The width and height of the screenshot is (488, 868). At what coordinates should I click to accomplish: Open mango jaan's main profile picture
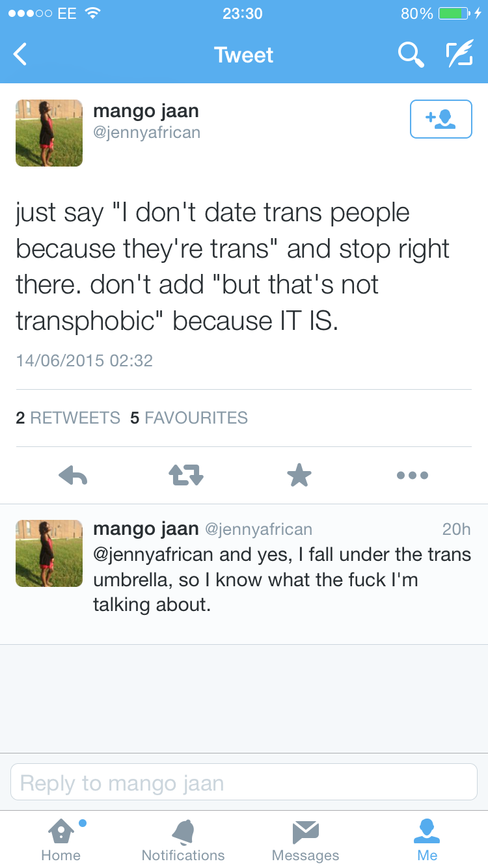pyautogui.click(x=49, y=133)
